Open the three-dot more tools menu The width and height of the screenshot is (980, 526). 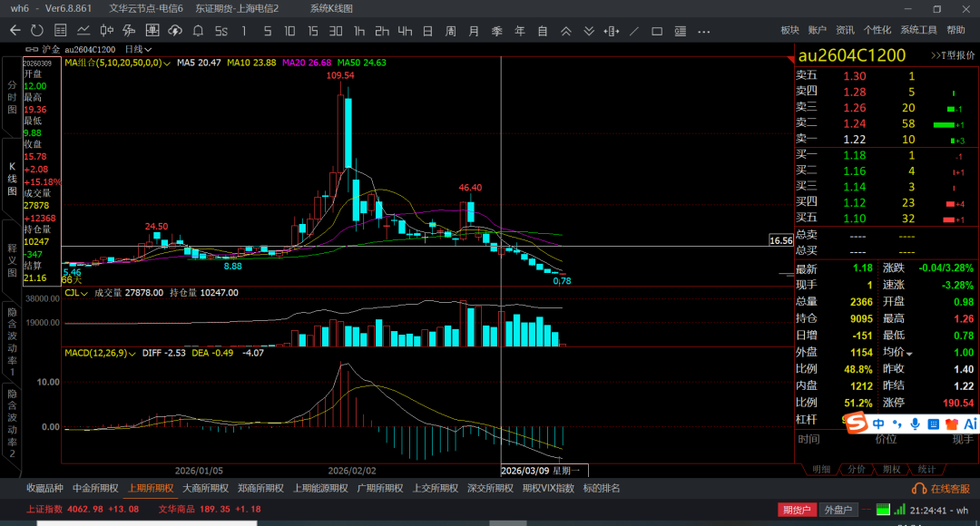point(703,31)
